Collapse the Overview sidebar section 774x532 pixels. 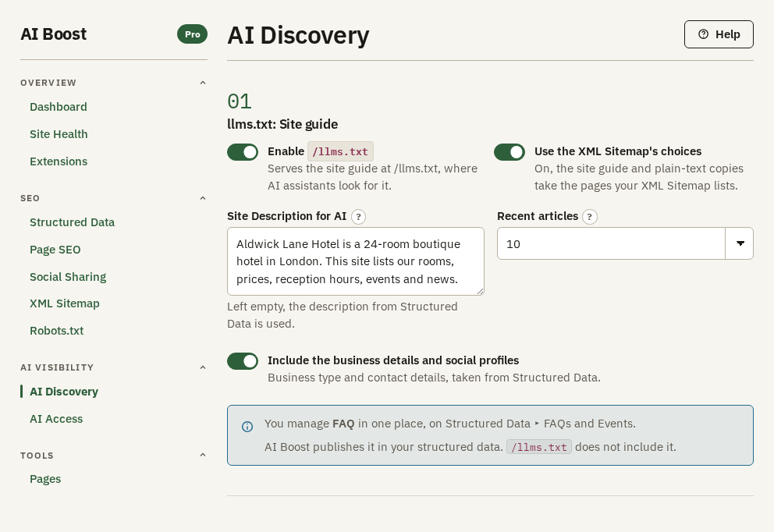202,83
